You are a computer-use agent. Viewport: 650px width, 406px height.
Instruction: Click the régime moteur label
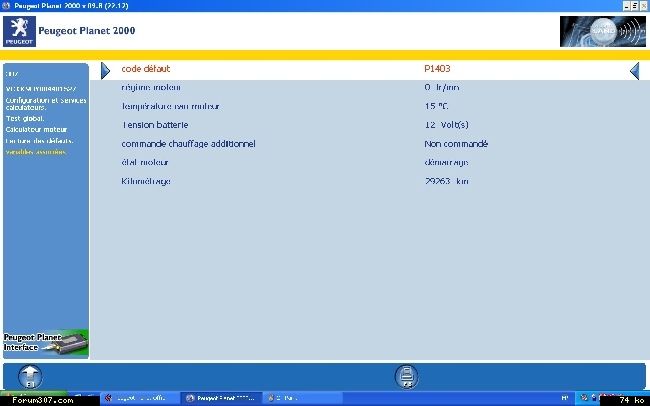pyautogui.click(x=151, y=88)
